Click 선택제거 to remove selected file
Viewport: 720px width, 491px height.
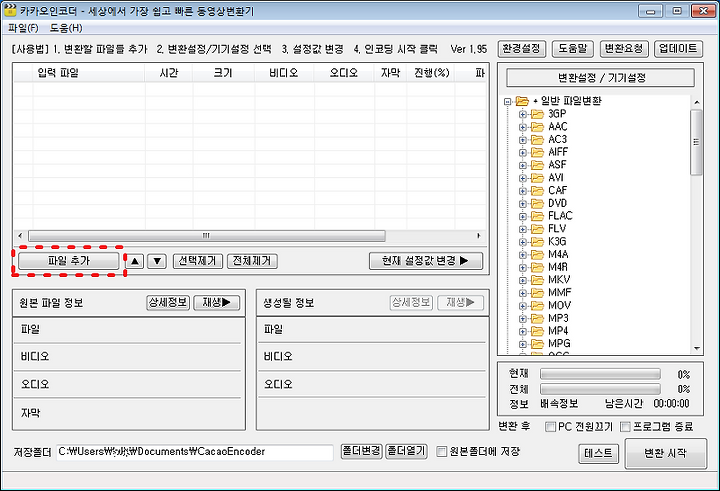tap(197, 261)
